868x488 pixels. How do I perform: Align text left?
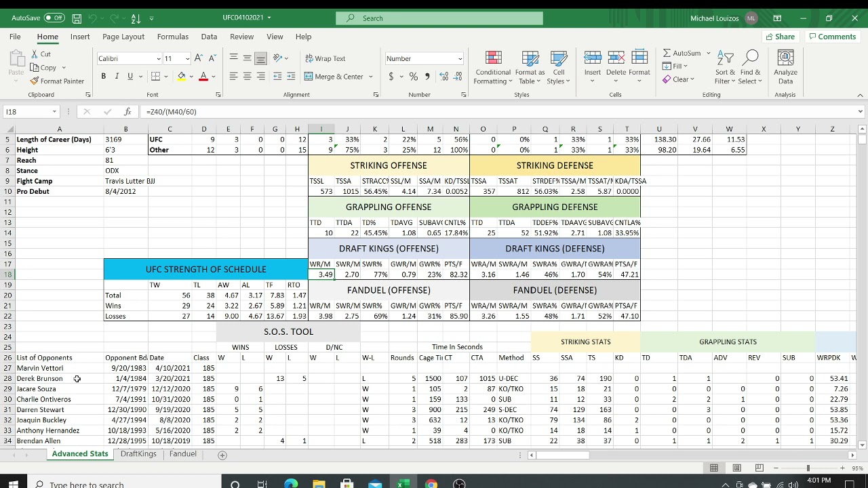(233, 77)
